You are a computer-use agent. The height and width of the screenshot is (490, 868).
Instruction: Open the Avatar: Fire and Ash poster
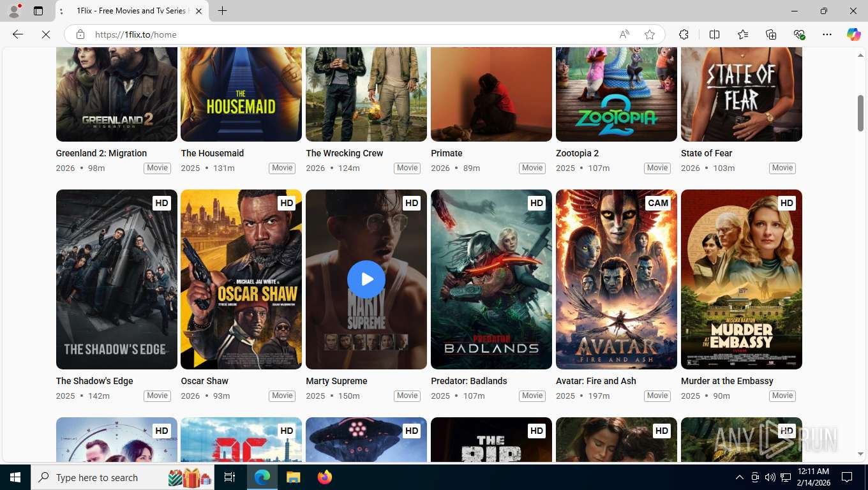pyautogui.click(x=617, y=279)
